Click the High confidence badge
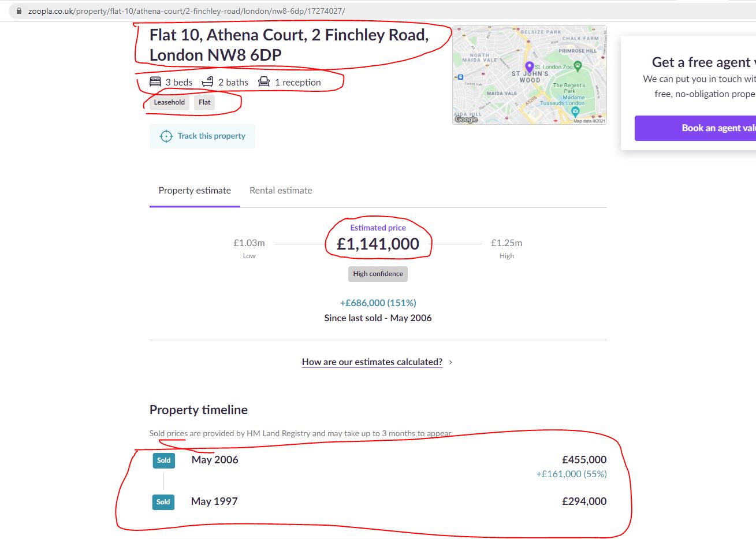Viewport: 756px width, 539px height. [378, 274]
